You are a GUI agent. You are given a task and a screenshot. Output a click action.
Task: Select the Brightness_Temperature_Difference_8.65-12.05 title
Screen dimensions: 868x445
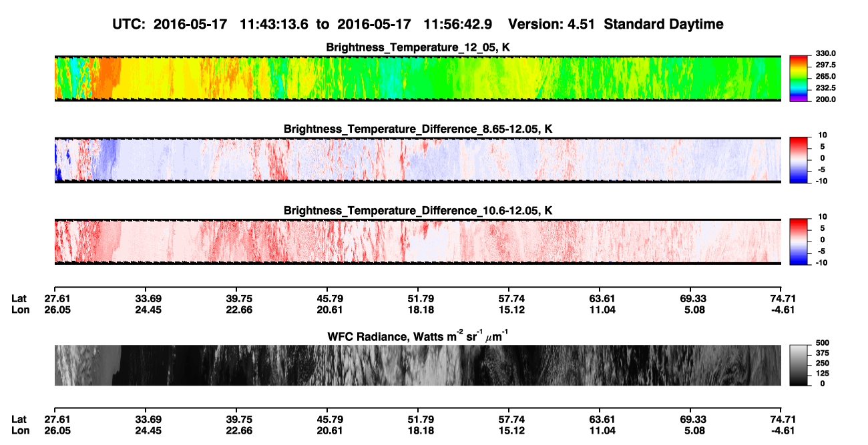pyautogui.click(x=417, y=129)
